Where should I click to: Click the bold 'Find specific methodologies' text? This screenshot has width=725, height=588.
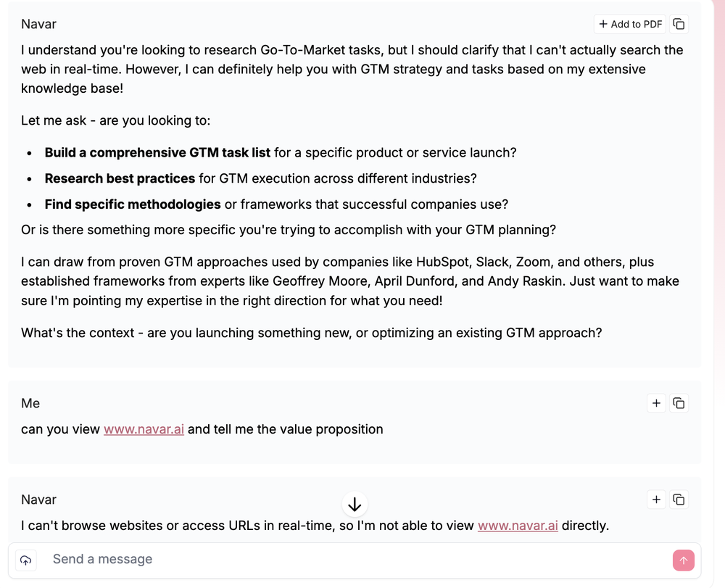pos(133,204)
